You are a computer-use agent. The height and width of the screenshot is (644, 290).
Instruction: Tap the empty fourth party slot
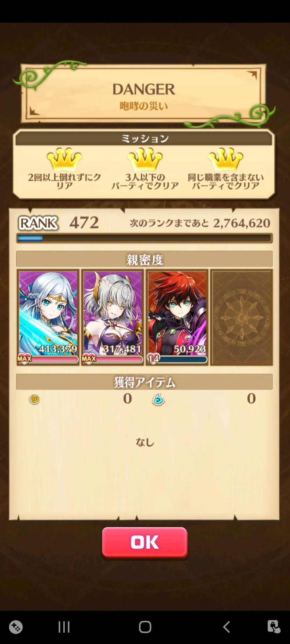pos(241,317)
